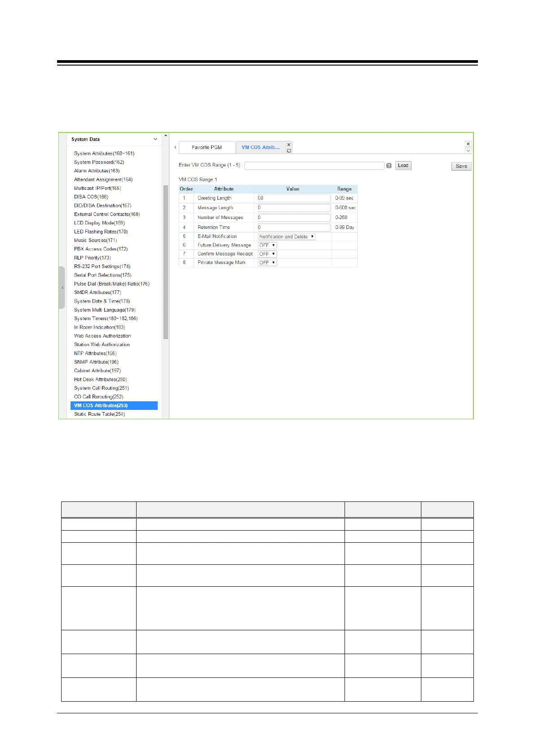Screen dimensions: 535x756
Task: Open the tab list down-arrow at top right
Action: [468, 151]
